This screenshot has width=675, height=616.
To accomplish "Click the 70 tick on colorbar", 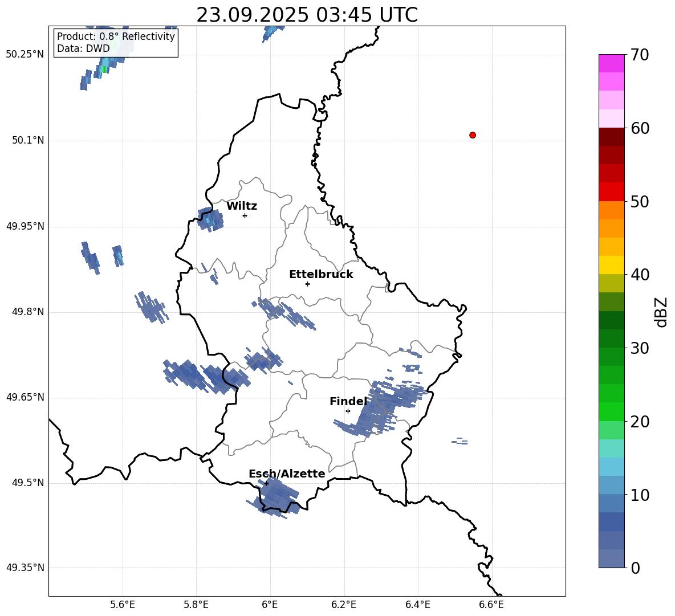I will click(x=640, y=55).
